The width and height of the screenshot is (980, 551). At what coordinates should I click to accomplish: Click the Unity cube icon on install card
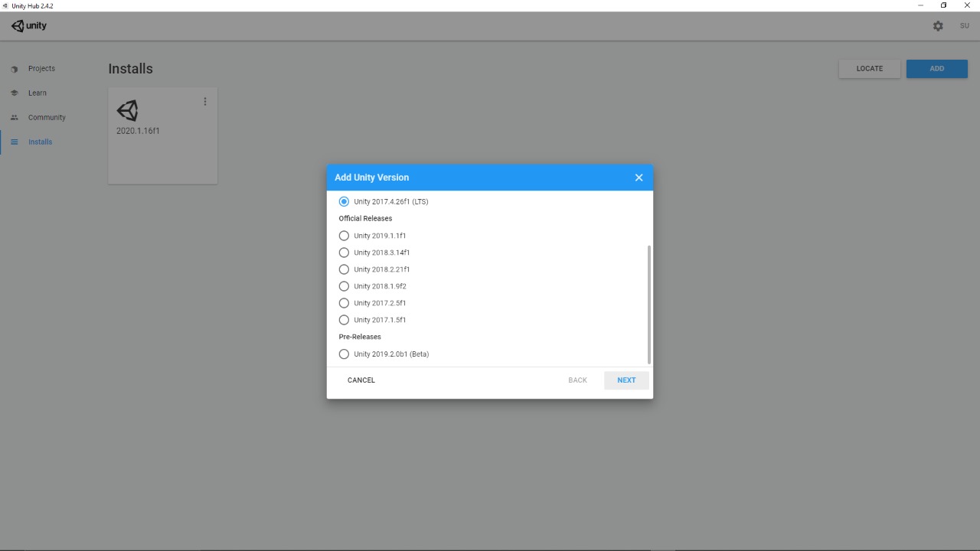pyautogui.click(x=128, y=111)
